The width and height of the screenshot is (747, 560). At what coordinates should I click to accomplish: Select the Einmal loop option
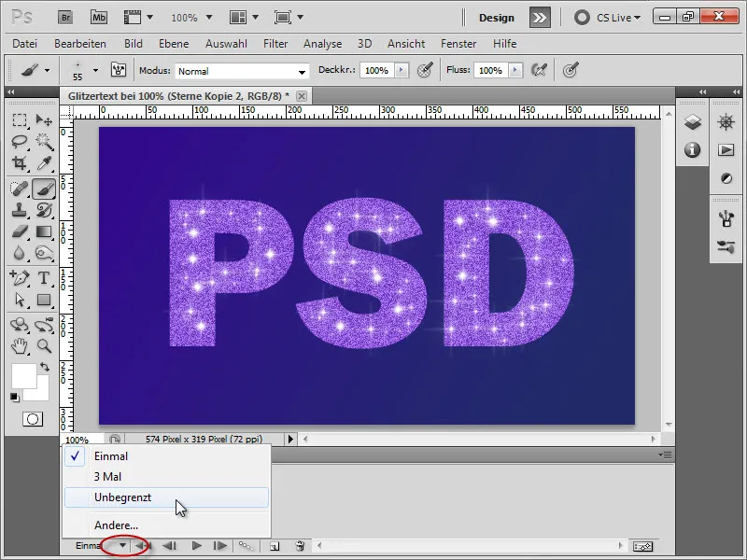(x=167, y=456)
